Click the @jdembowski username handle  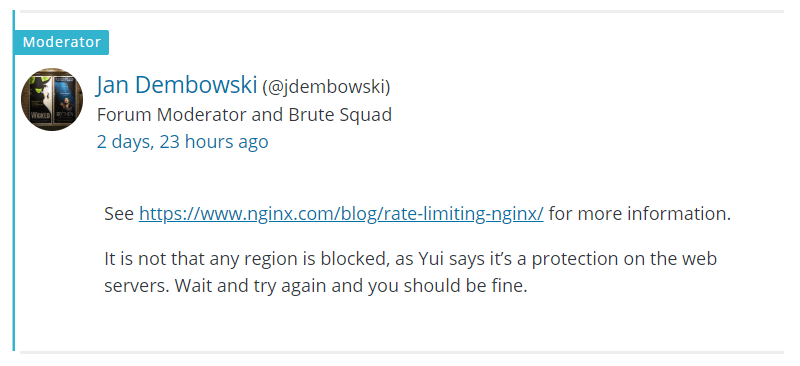[x=327, y=87]
